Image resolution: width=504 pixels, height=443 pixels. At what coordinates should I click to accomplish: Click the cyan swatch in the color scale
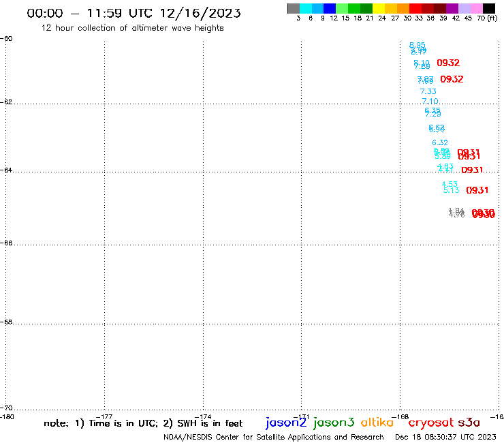click(305, 8)
